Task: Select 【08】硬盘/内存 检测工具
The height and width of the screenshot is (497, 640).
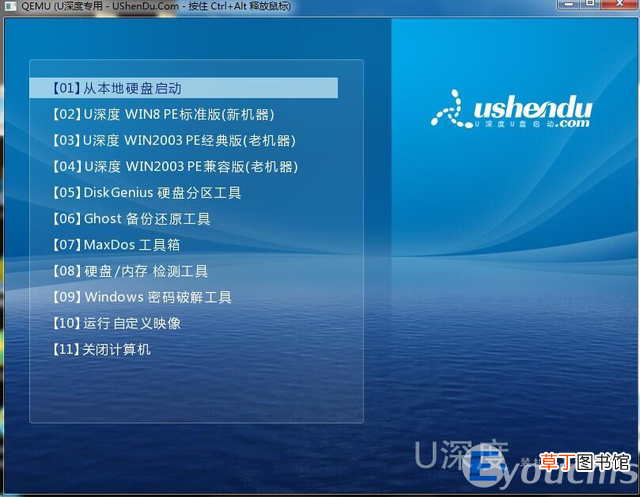Action: click(130, 271)
